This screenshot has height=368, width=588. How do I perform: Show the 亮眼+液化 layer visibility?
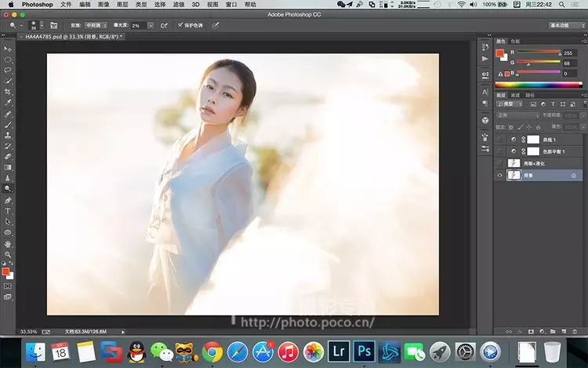(x=499, y=163)
